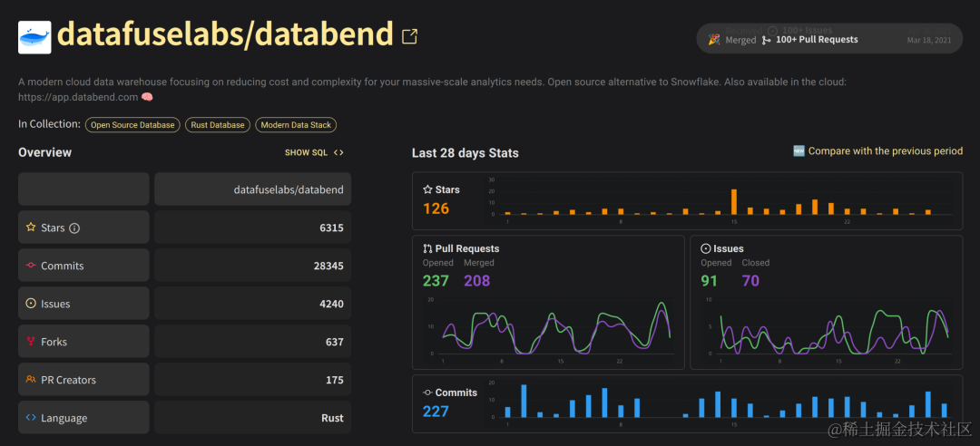Image resolution: width=980 pixels, height=446 pixels.
Task: Click the blue 227 commits total
Action: point(436,412)
